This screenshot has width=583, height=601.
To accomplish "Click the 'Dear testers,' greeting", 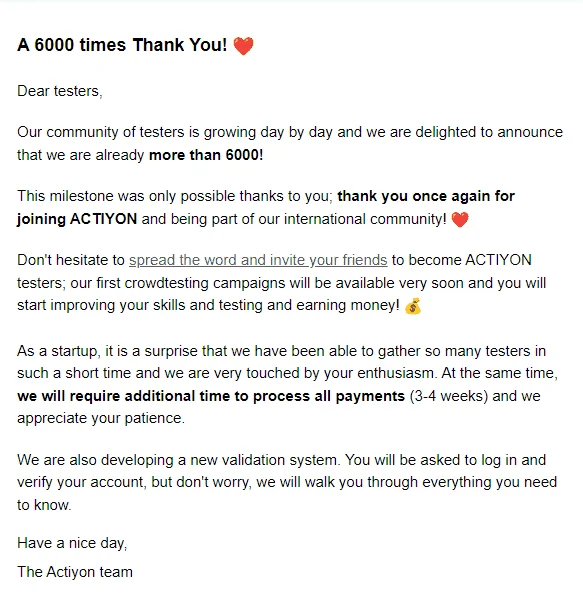I will (x=60, y=91).
